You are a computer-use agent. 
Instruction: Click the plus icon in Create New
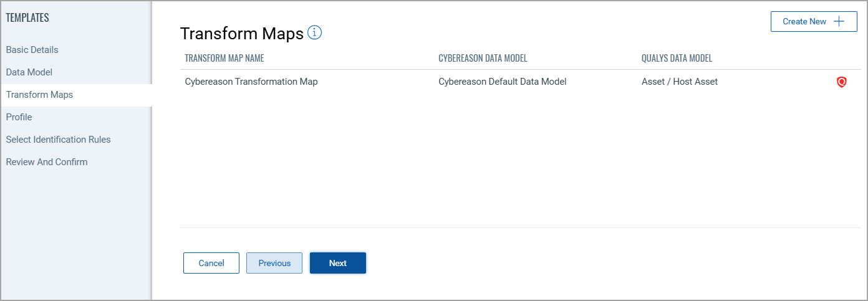pyautogui.click(x=839, y=21)
